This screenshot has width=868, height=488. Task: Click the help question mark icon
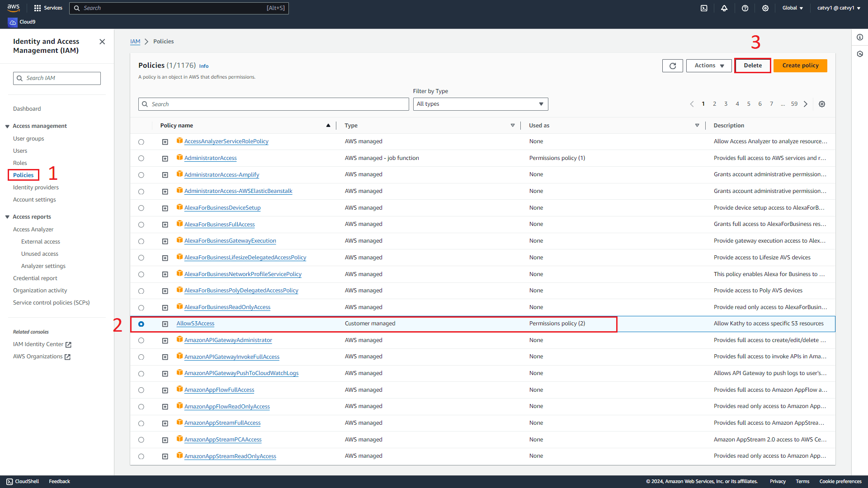(745, 8)
